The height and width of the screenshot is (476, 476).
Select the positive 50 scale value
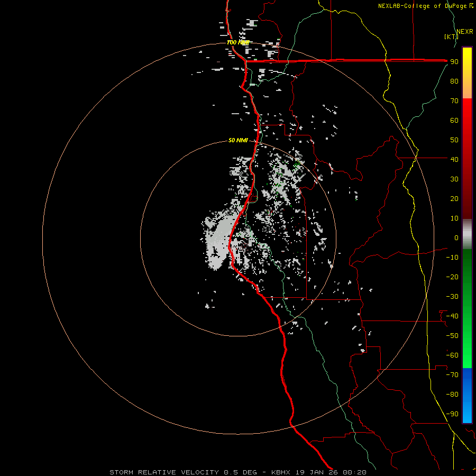(454, 140)
